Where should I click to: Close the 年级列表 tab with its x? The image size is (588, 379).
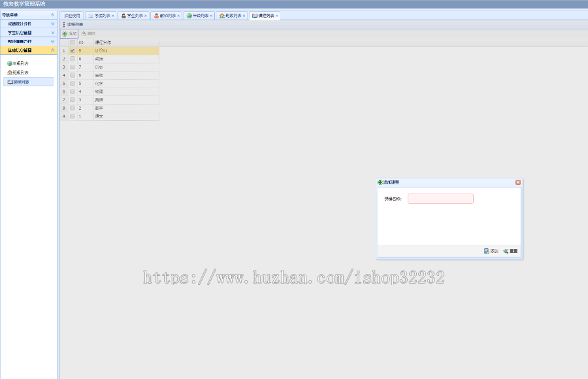[211, 16]
